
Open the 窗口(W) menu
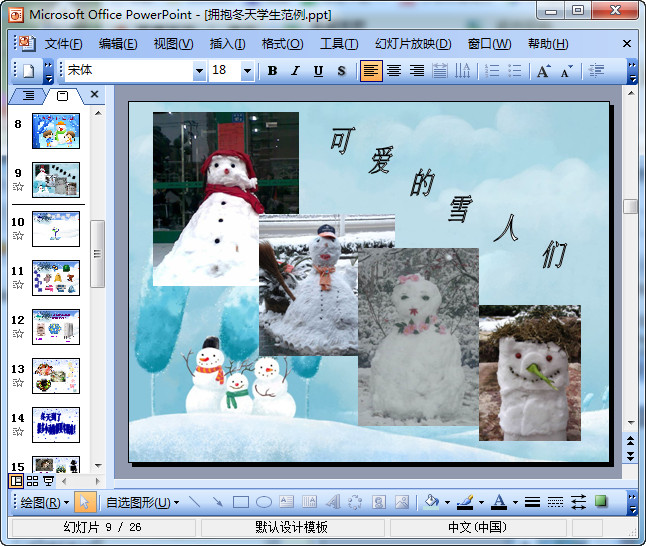pyautogui.click(x=489, y=44)
